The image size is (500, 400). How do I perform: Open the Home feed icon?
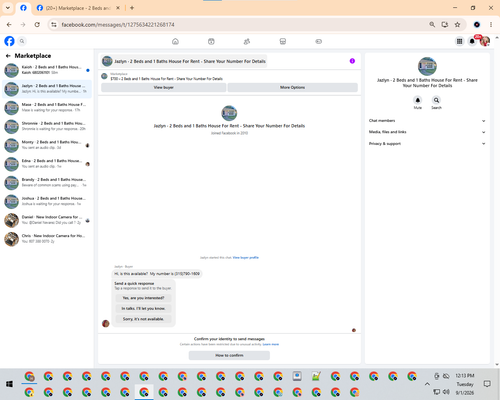[x=175, y=41]
